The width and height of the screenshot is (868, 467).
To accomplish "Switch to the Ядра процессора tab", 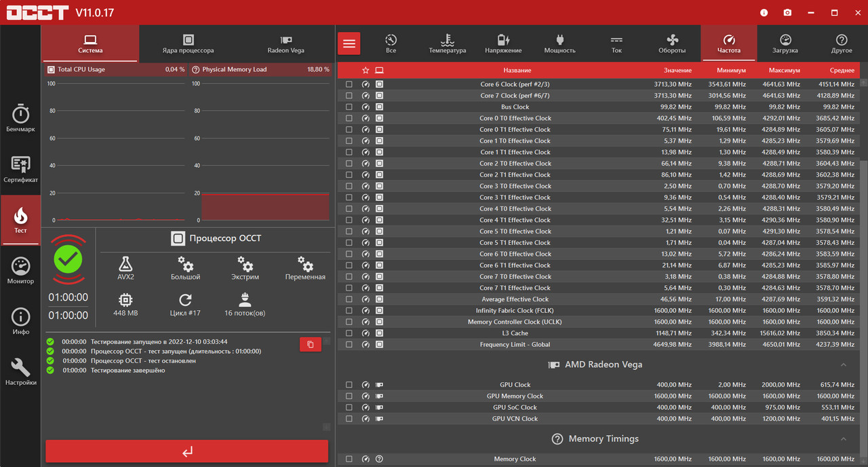I will (188, 43).
